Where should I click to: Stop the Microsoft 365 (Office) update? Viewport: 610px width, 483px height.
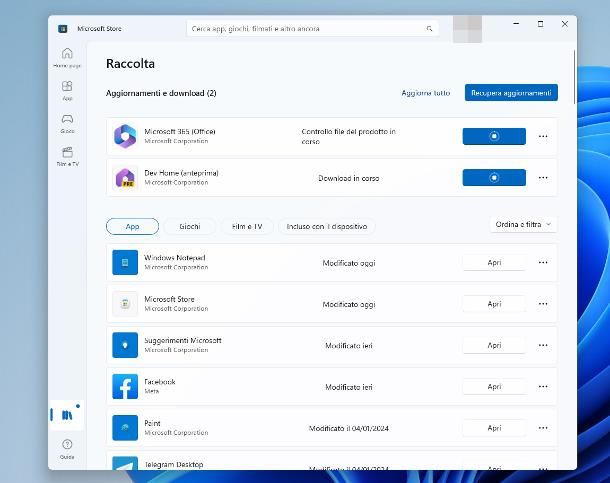(x=494, y=136)
